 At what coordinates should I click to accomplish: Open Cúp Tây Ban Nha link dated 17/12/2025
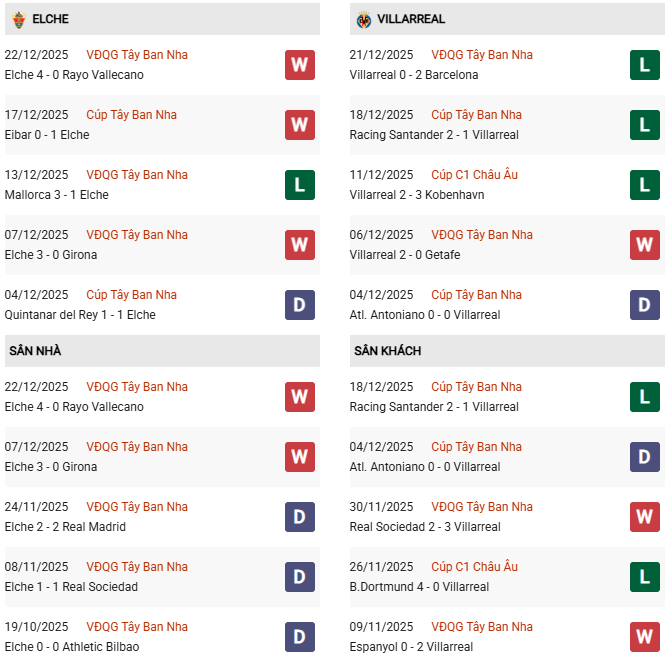tap(131, 115)
